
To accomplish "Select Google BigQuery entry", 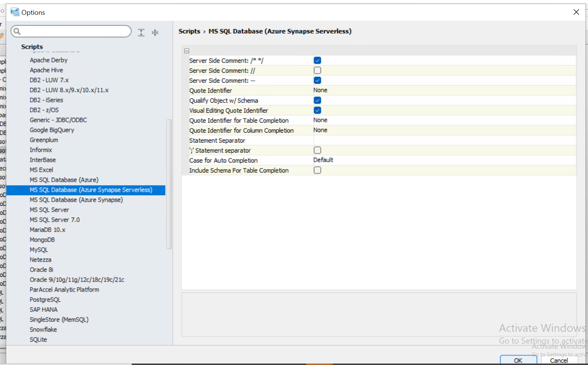I will point(52,130).
